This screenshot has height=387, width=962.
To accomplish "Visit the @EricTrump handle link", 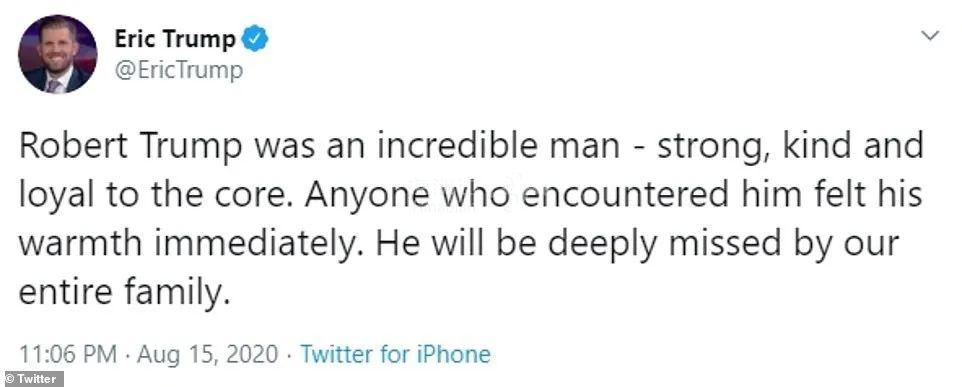I will click(x=178, y=70).
